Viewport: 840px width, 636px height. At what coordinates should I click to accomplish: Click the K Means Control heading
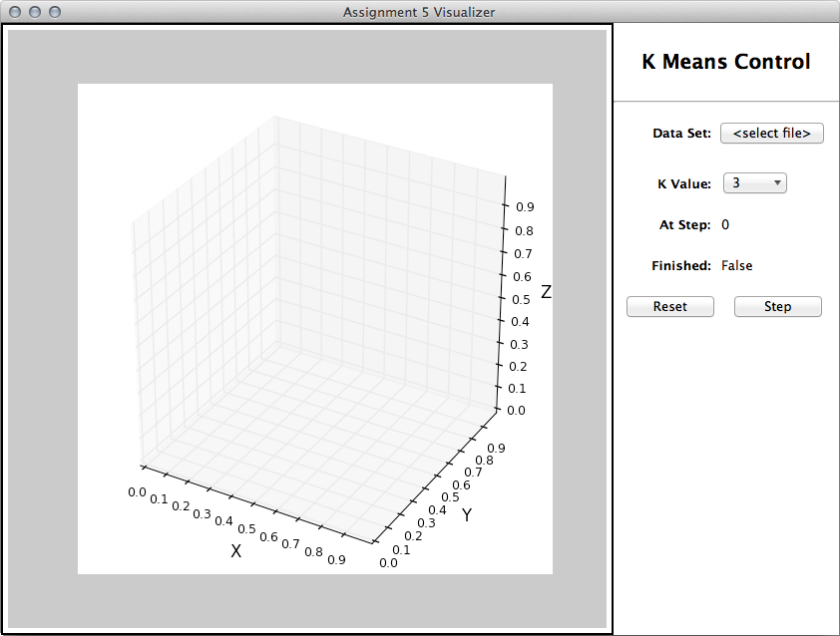click(x=725, y=62)
